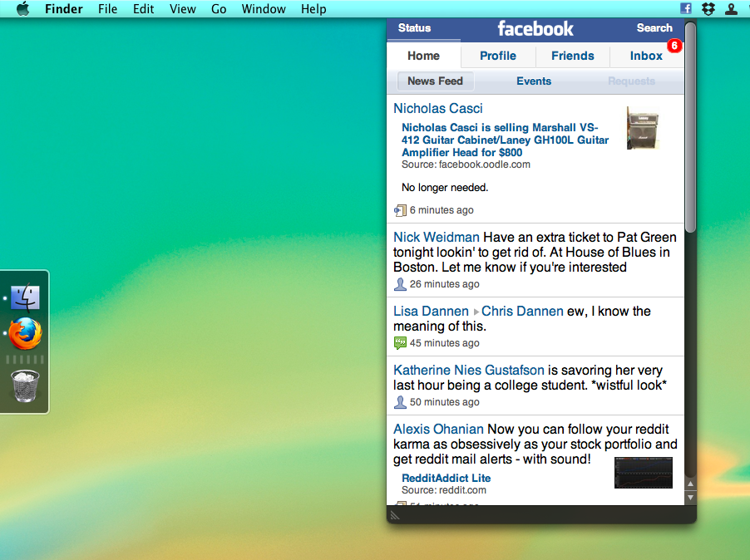750x560 pixels.
Task: Switch to the Profile tab
Action: [x=497, y=56]
